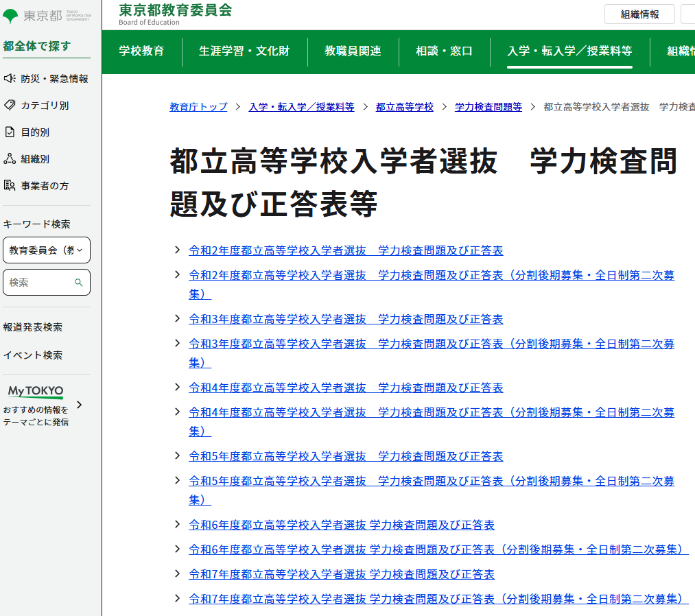Open 令和4年度 分割後期募集・全日制第二次募集 link
The height and width of the screenshot is (616, 695).
[x=432, y=422]
